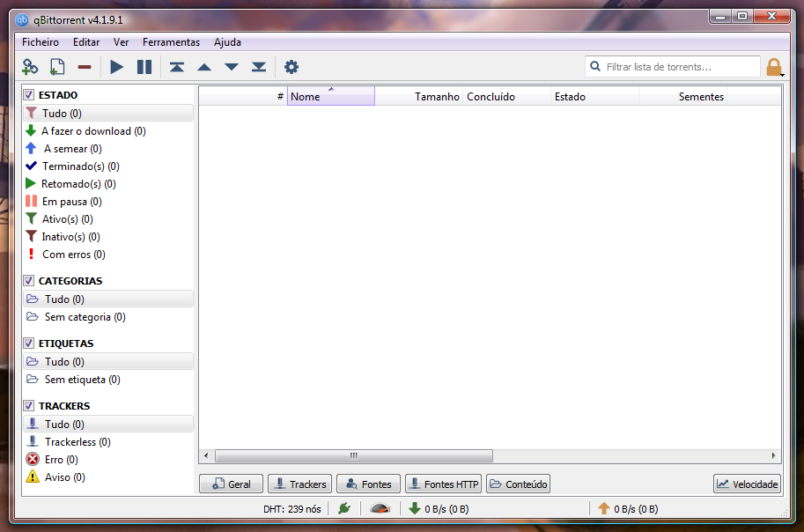The width and height of the screenshot is (804, 532).
Task: Open the Ferramentas menu
Action: coord(171,42)
